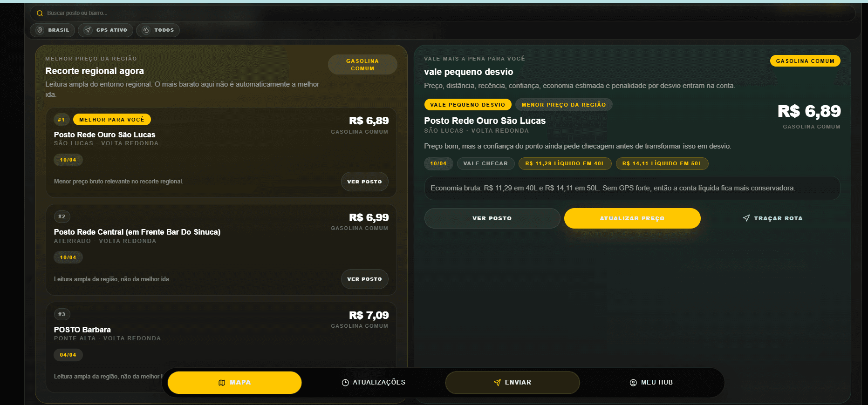Screen dimensions: 868x405
Task: Click the user icon for Meu Hub
Action: pyautogui.click(x=633, y=383)
